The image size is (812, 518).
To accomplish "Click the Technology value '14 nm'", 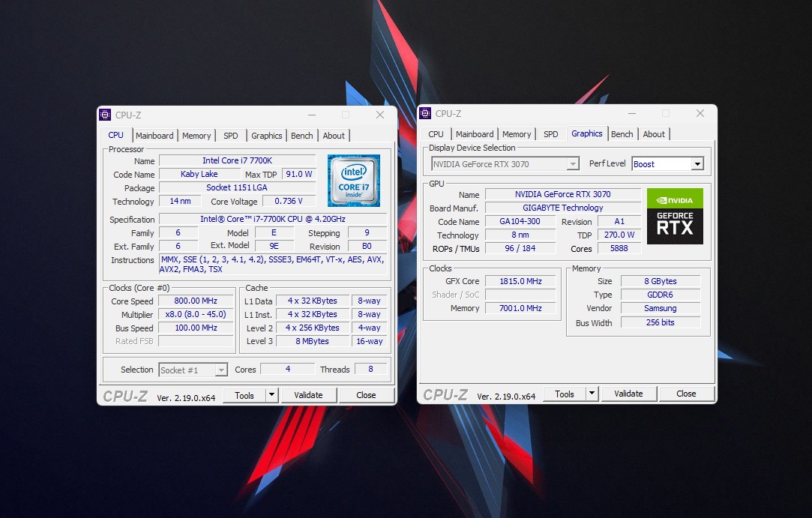I will pyautogui.click(x=180, y=201).
